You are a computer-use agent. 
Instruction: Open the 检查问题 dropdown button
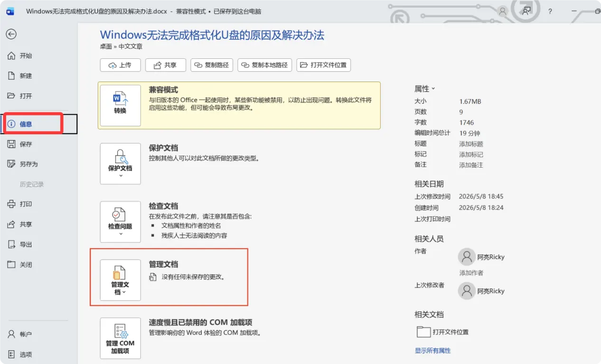(120, 222)
